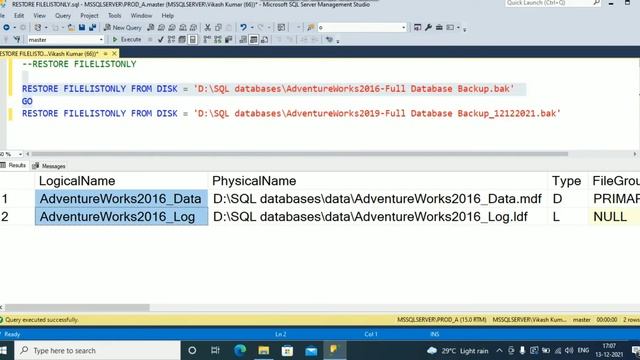Select row header number 2 in results
The width and height of the screenshot is (640, 360).
[17, 217]
